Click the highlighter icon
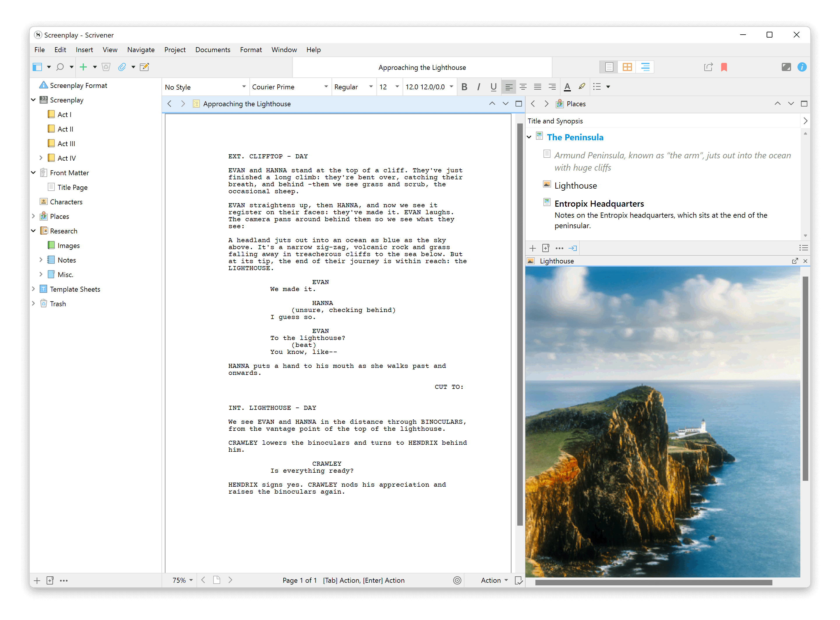This screenshot has width=840, height=620. (x=582, y=87)
